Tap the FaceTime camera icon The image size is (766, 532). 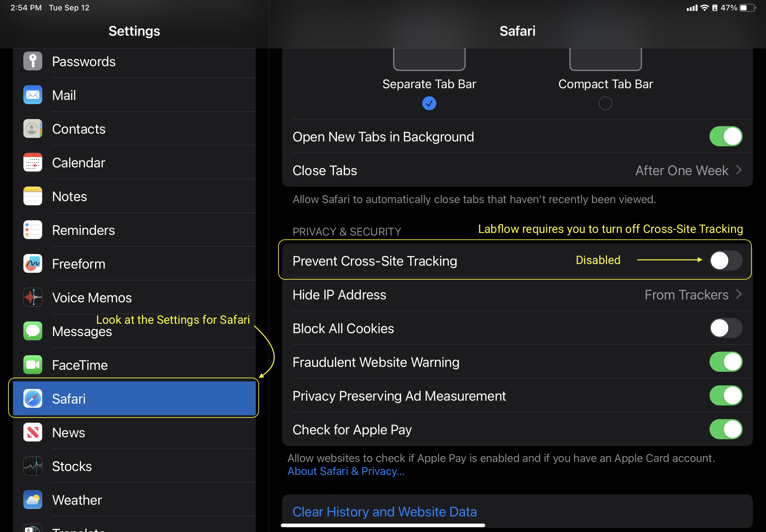pos(33,365)
